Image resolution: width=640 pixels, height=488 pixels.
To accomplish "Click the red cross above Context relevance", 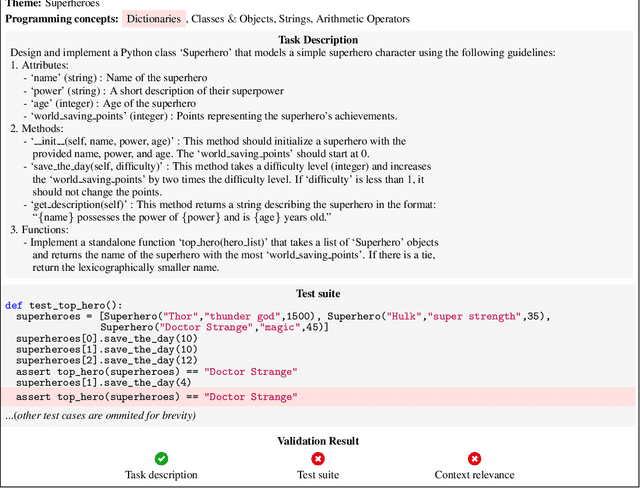I will 474,459.
